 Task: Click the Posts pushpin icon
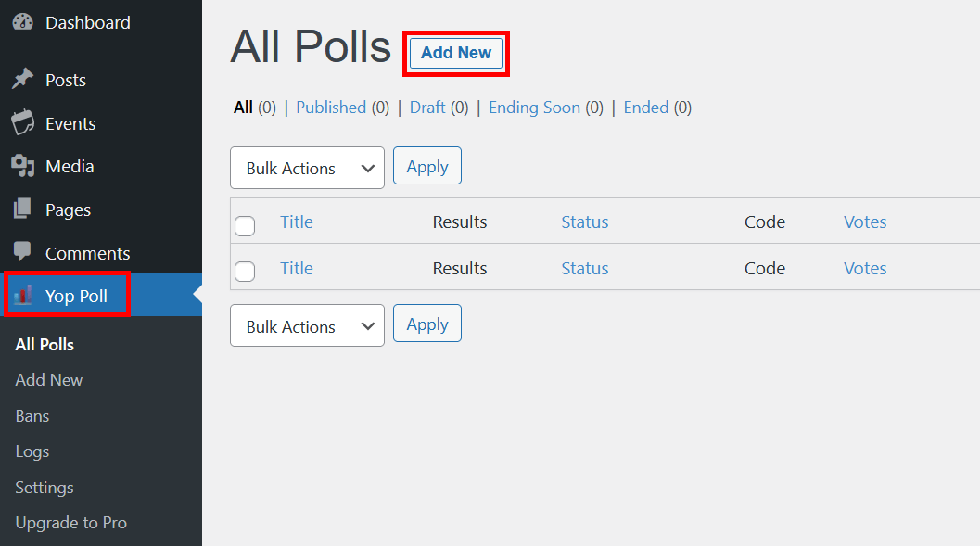click(x=22, y=80)
